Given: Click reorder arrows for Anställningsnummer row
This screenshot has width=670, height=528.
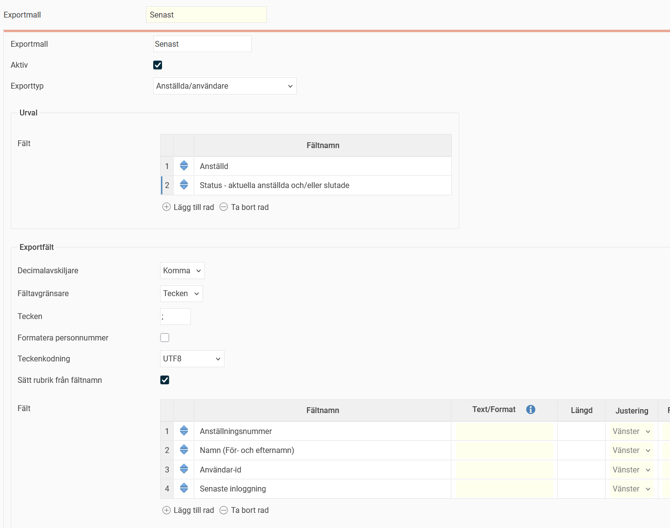Looking at the screenshot, I should coord(184,431).
